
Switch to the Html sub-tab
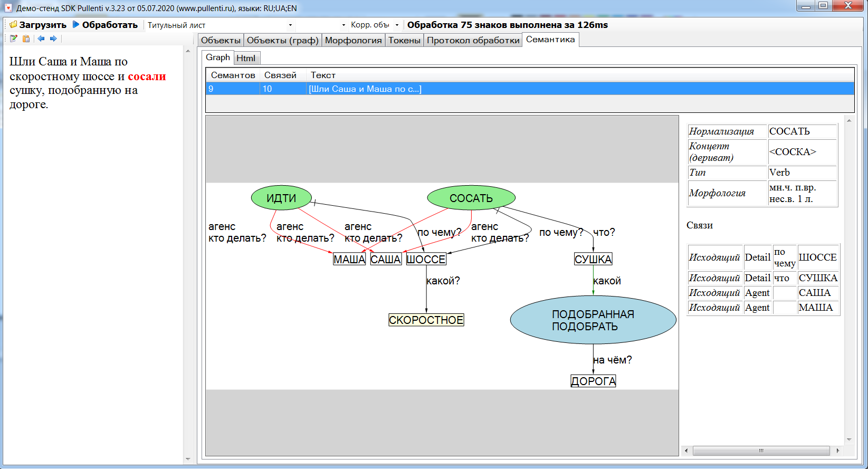[x=246, y=58]
